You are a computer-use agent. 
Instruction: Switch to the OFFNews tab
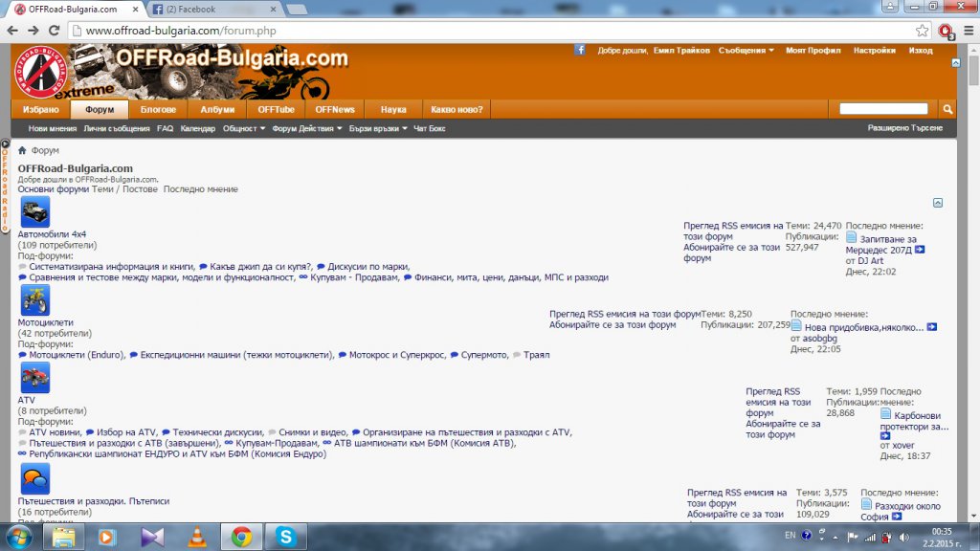[334, 109]
